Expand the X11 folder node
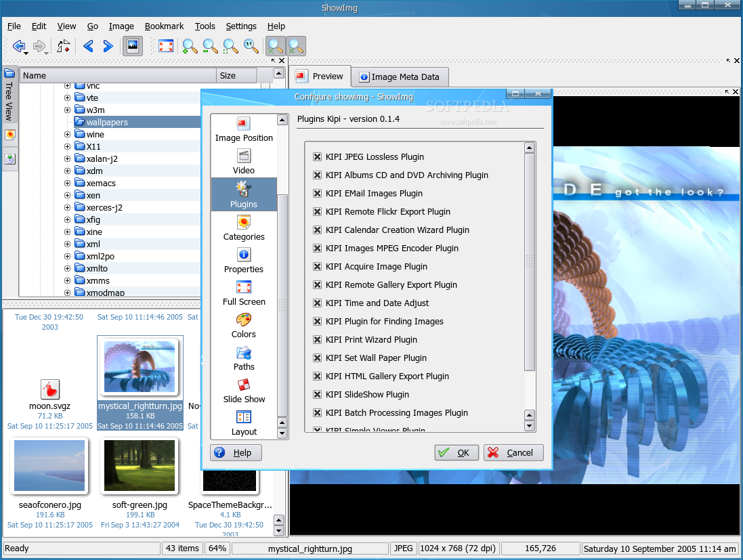 [67, 146]
